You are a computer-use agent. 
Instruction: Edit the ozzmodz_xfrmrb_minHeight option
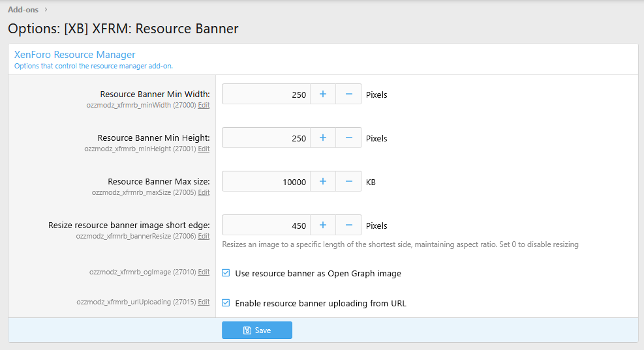(204, 149)
